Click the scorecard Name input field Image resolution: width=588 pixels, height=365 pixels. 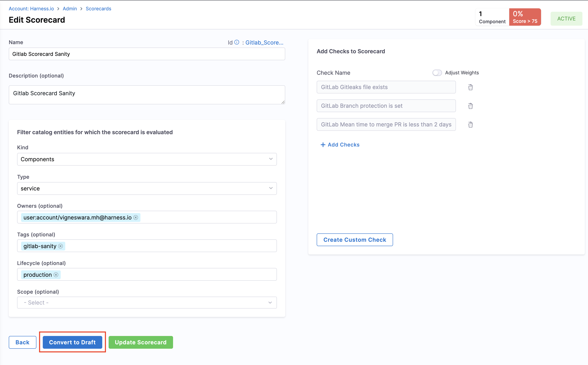(x=147, y=54)
